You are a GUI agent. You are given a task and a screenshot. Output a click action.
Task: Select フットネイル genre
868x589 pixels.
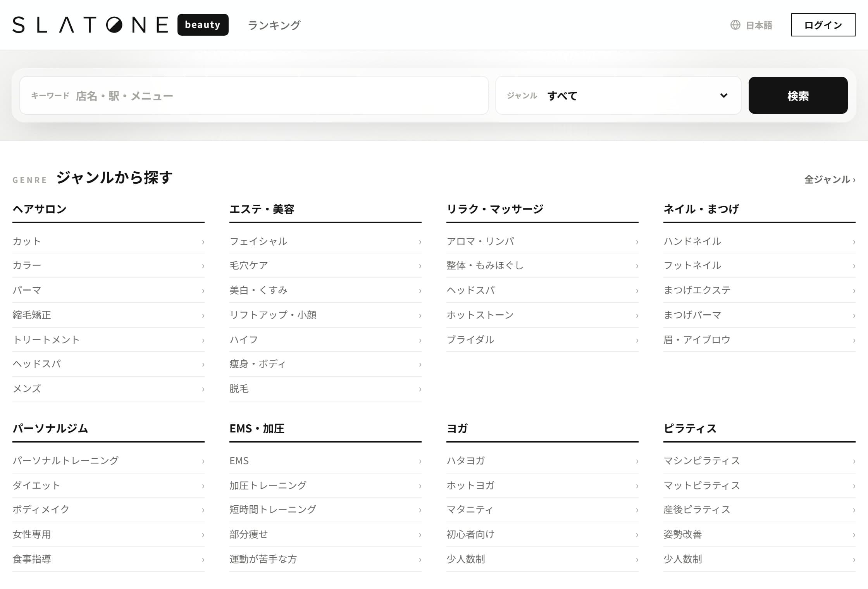point(759,265)
